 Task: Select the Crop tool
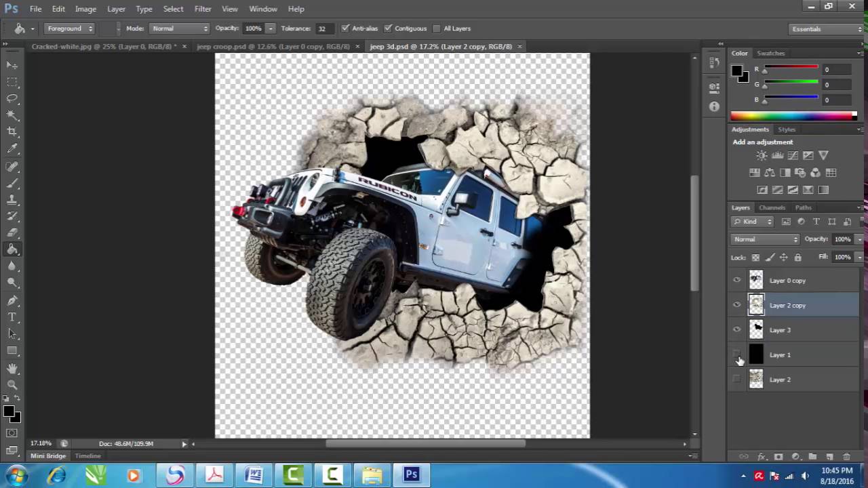[x=12, y=131]
